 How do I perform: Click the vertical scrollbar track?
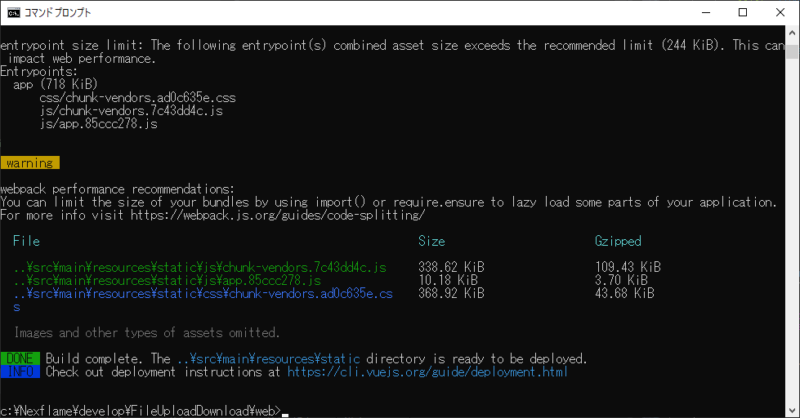pos(791,220)
